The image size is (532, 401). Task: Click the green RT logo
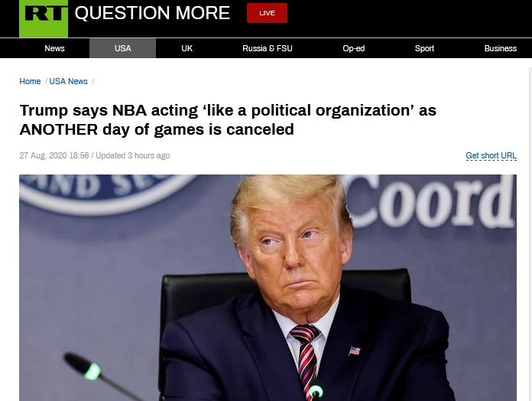click(44, 18)
